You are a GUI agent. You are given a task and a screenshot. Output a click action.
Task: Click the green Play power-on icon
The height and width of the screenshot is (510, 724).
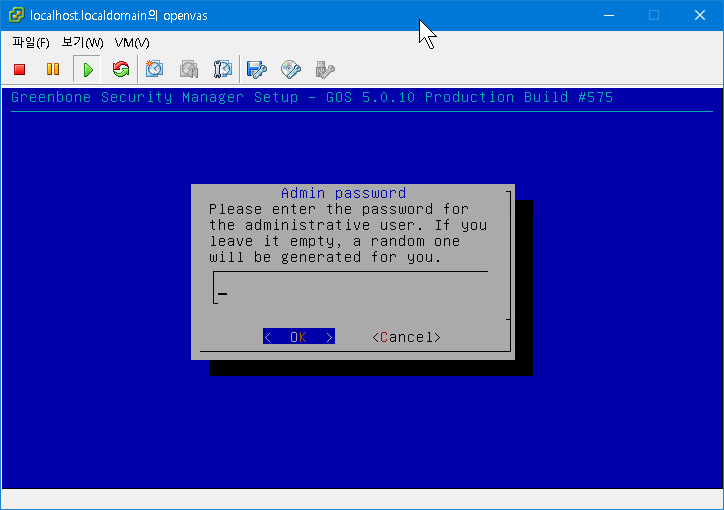87,70
